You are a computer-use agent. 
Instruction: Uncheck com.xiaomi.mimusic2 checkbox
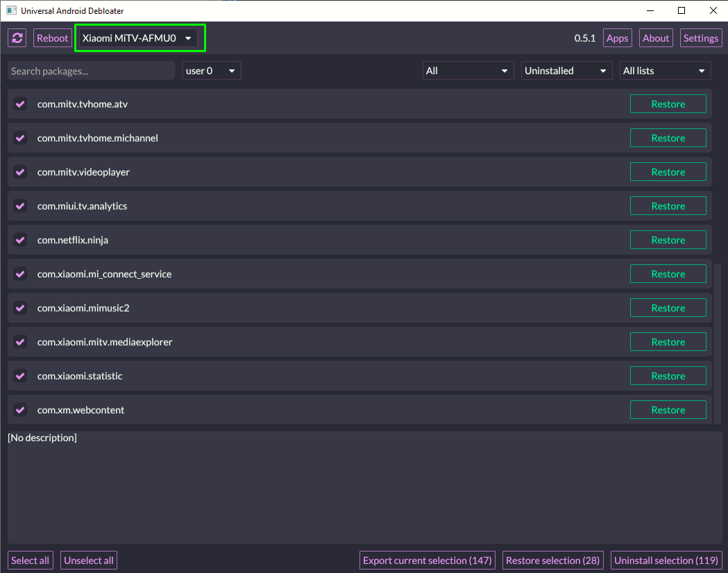(20, 307)
